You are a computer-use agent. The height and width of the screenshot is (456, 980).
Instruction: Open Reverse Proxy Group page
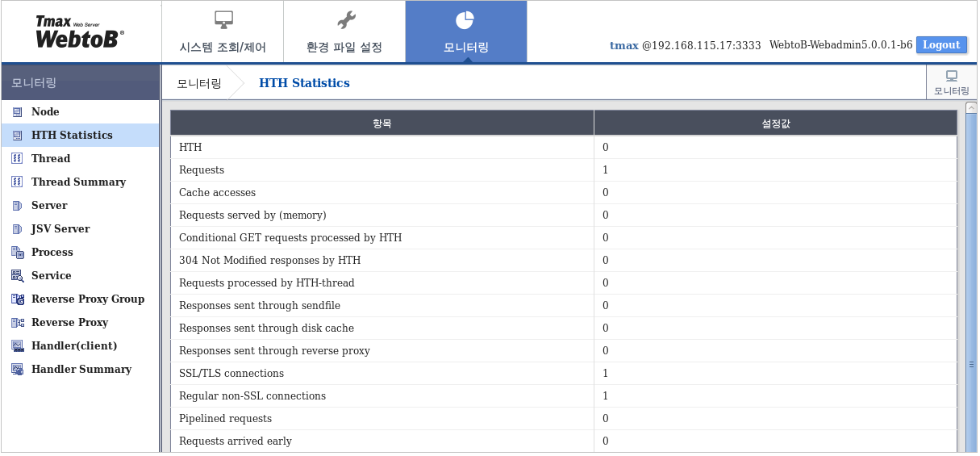pyautogui.click(x=80, y=299)
